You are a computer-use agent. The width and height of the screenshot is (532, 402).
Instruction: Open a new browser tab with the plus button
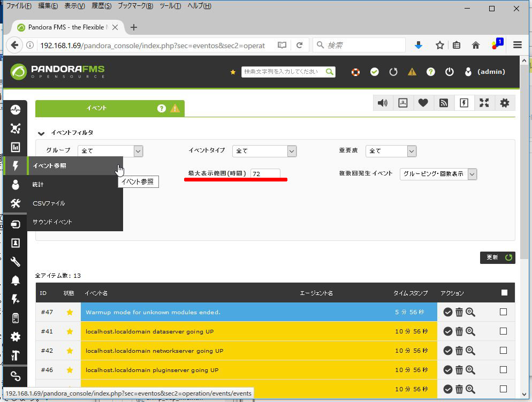(134, 27)
